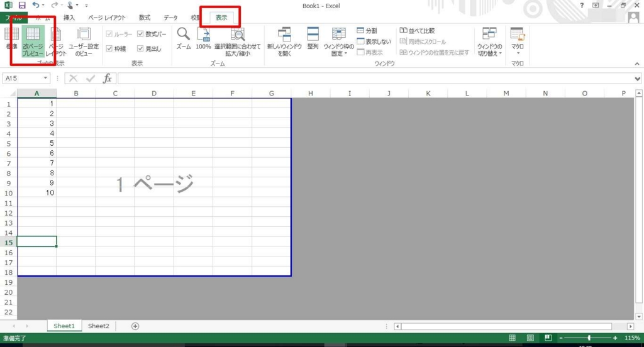
Task: Expand the formula bar
Action: (x=637, y=79)
